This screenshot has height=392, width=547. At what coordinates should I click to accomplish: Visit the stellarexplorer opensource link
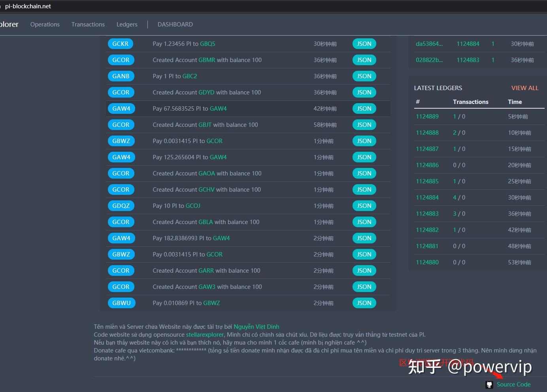point(205,335)
